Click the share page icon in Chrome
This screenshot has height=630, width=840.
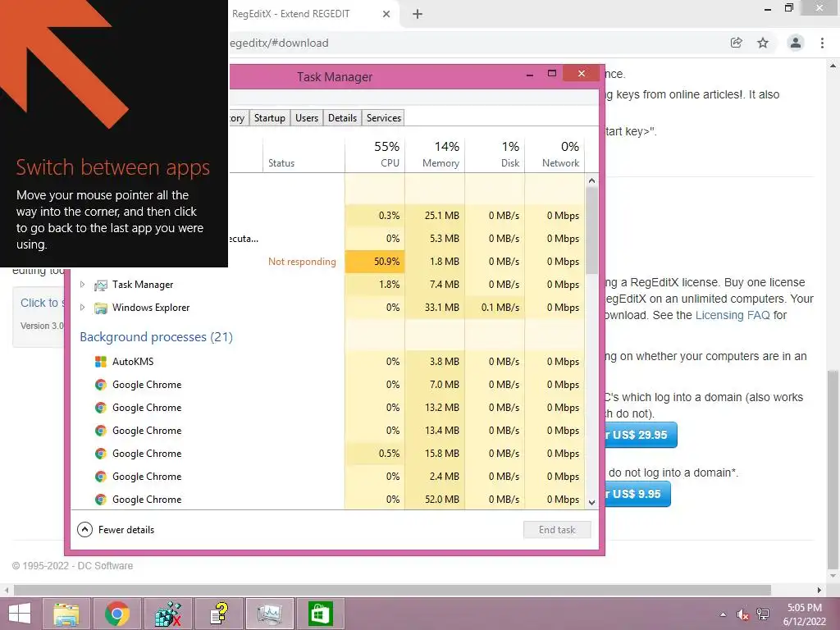pyautogui.click(x=737, y=43)
